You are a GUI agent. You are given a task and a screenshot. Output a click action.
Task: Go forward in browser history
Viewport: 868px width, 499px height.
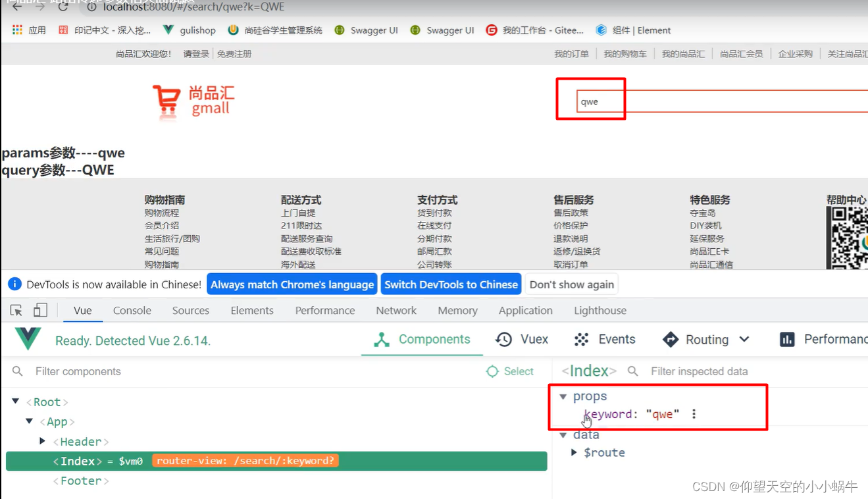[41, 8]
